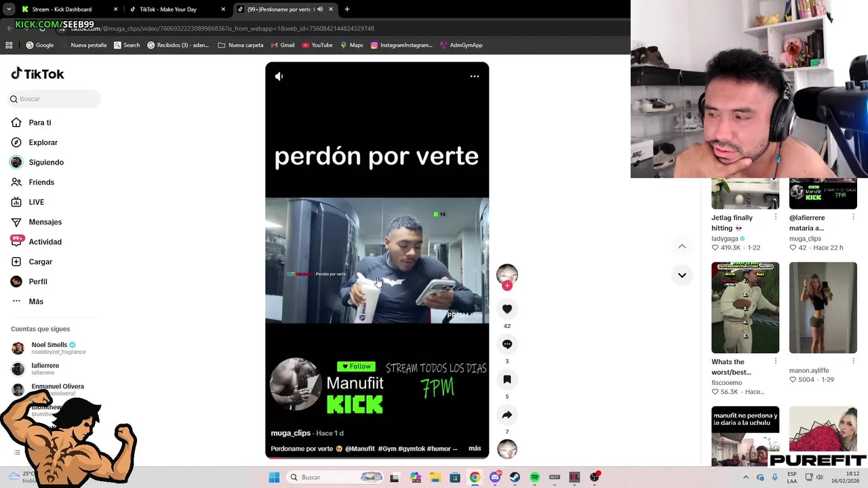The width and height of the screenshot is (868, 488).
Task: Open File Explorer from the taskbar
Action: click(x=435, y=477)
